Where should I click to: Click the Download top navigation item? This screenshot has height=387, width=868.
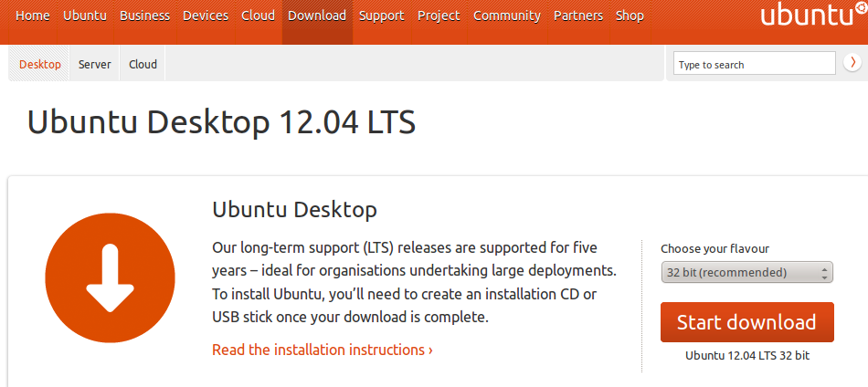coord(316,16)
